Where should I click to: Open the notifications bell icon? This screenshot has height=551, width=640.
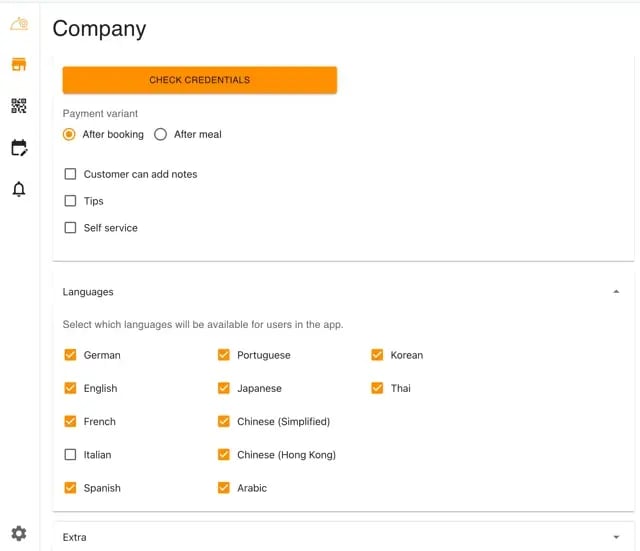pos(19,189)
